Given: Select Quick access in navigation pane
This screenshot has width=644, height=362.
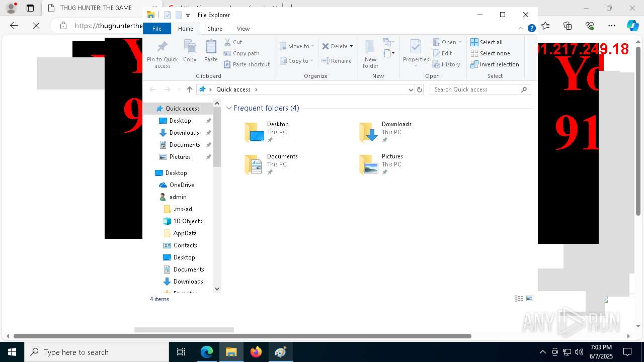Looking at the screenshot, I should point(178,109).
